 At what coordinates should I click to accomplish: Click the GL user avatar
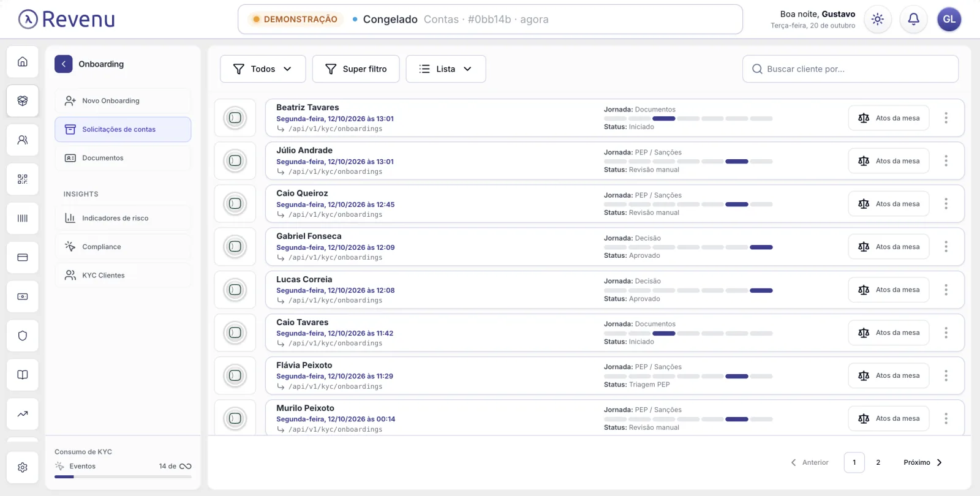949,20
